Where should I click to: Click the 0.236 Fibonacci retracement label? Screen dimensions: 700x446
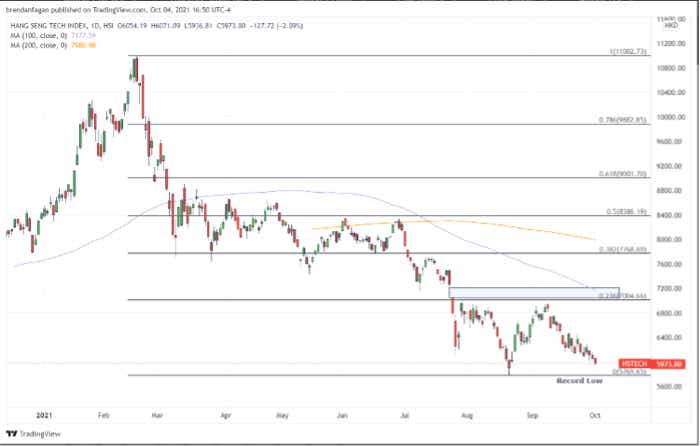click(622, 296)
